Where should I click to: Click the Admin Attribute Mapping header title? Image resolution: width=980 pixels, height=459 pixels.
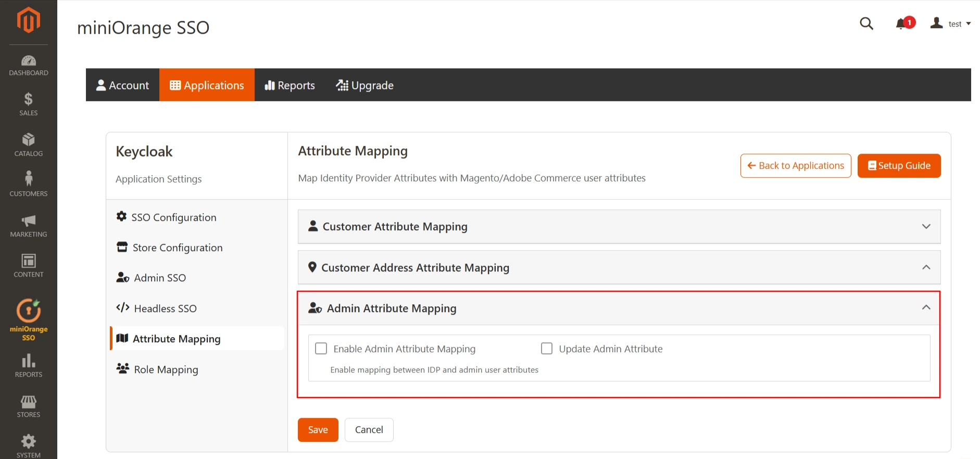point(392,308)
